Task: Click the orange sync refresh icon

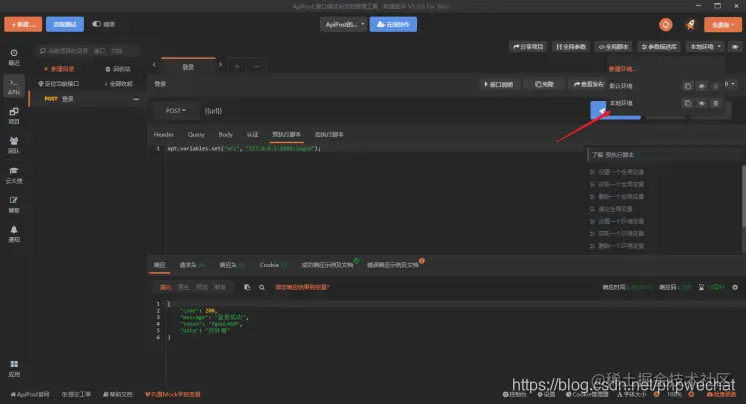Action: [x=666, y=24]
